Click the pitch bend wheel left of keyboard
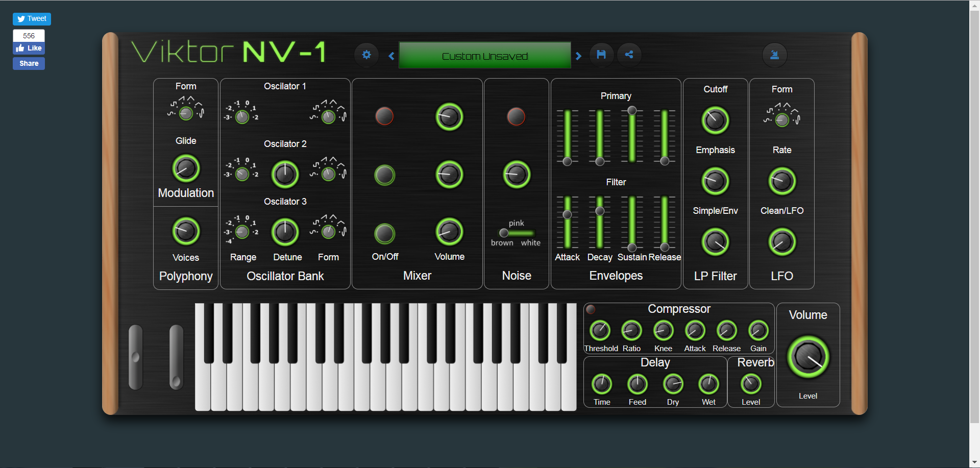The image size is (980, 468). pyautogui.click(x=136, y=357)
